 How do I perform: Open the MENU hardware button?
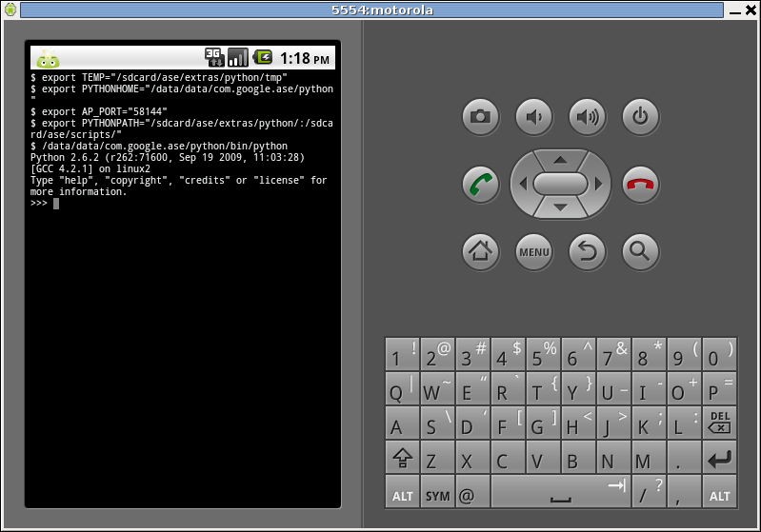(x=534, y=251)
